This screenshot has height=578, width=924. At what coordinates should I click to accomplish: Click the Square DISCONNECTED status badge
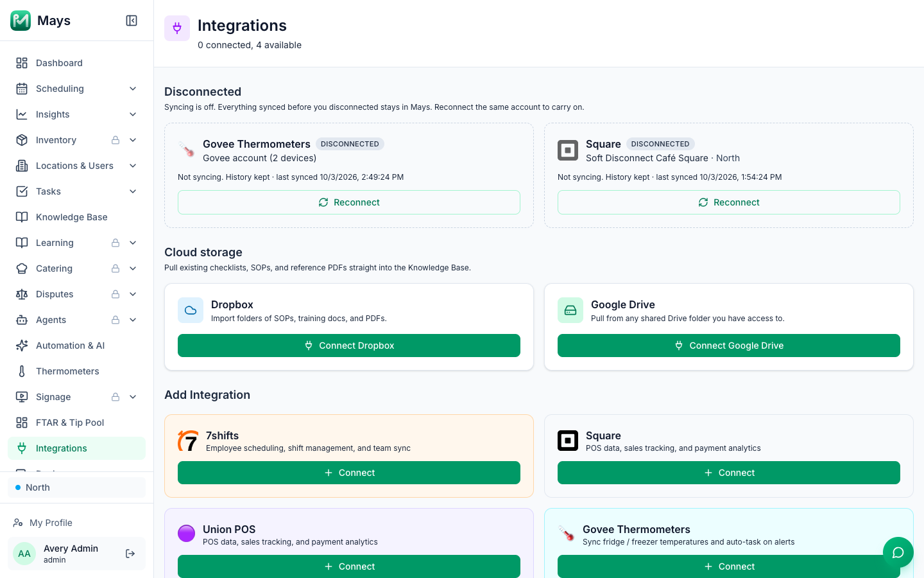click(x=660, y=144)
